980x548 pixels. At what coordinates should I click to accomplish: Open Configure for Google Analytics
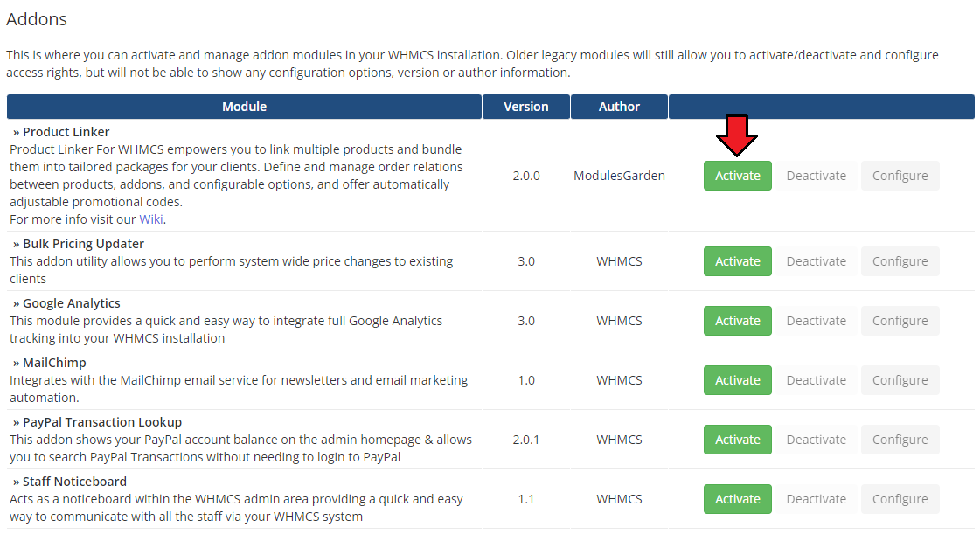click(x=900, y=321)
